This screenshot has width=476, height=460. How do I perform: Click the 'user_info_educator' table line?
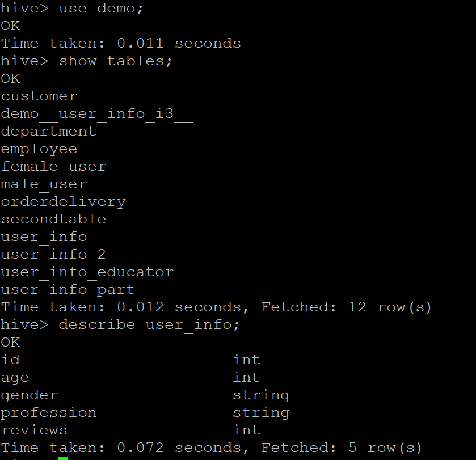coord(87,272)
